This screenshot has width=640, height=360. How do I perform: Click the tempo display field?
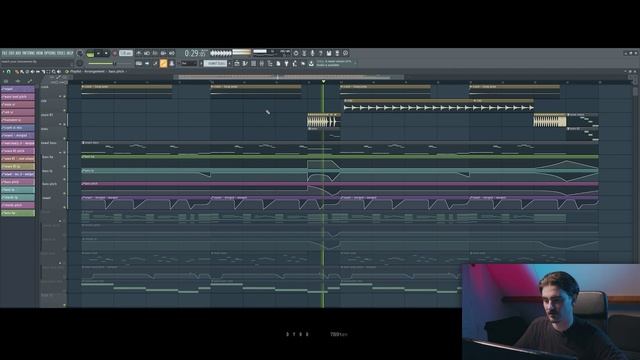tap(126, 53)
